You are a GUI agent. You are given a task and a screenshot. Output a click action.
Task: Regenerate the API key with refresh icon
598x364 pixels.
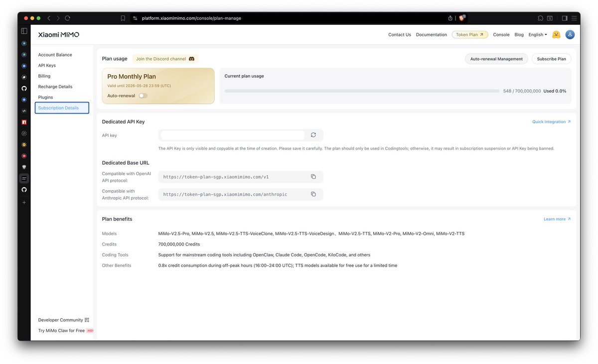point(313,135)
